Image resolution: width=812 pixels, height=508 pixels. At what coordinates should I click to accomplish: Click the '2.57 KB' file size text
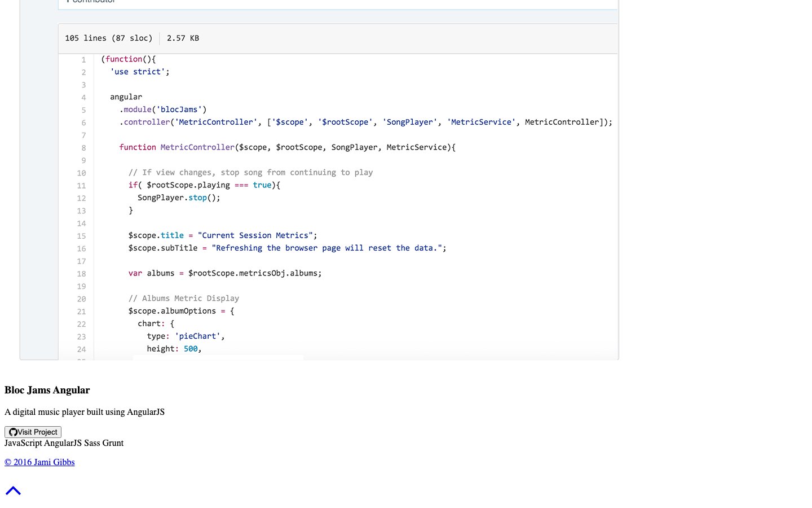coord(183,38)
